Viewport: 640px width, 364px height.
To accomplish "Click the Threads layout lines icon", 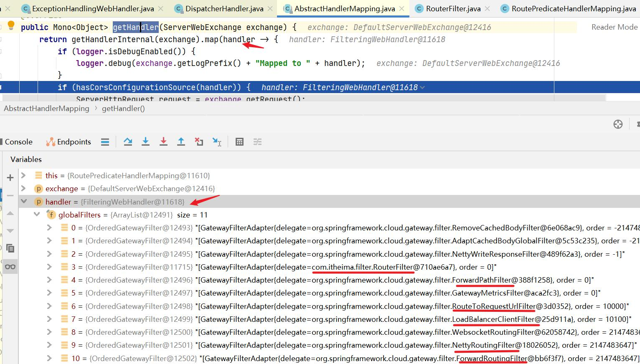I will 105,142.
